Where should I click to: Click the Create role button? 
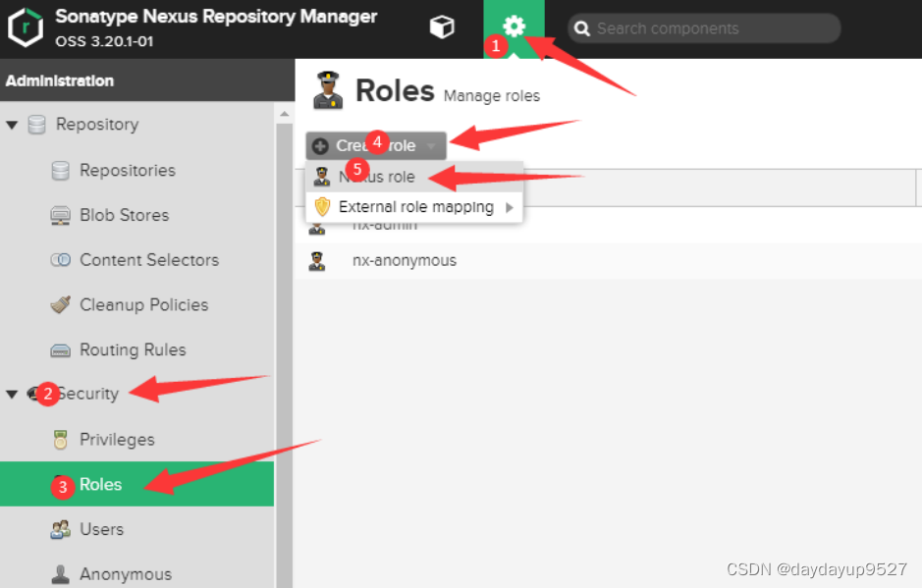point(376,145)
